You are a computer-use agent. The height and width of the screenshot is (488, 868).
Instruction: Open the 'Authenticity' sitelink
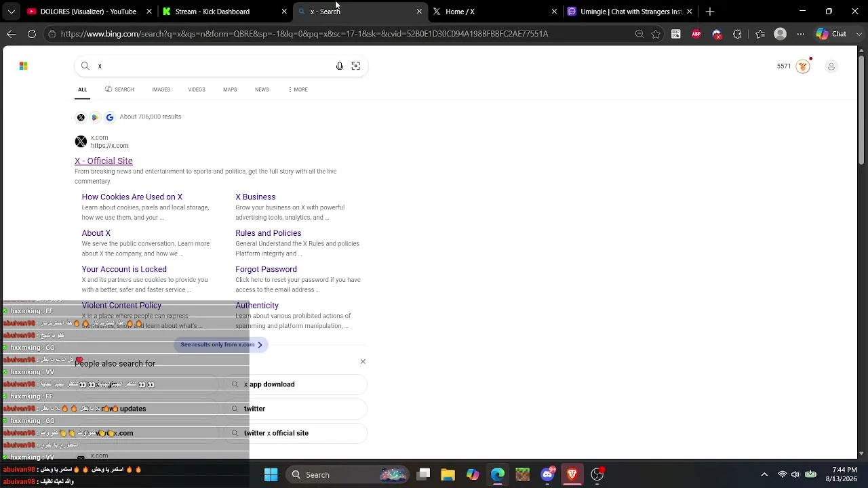[x=257, y=305]
